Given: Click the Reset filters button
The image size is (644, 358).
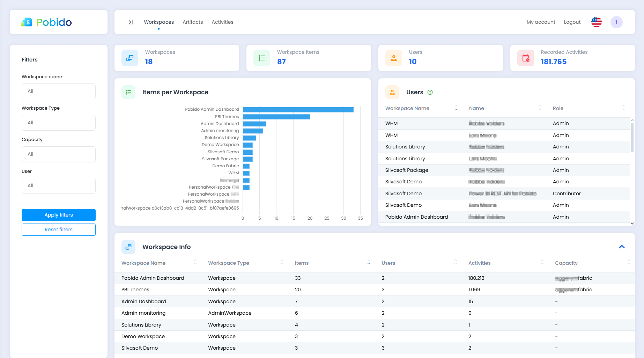Looking at the screenshot, I should pyautogui.click(x=59, y=229).
